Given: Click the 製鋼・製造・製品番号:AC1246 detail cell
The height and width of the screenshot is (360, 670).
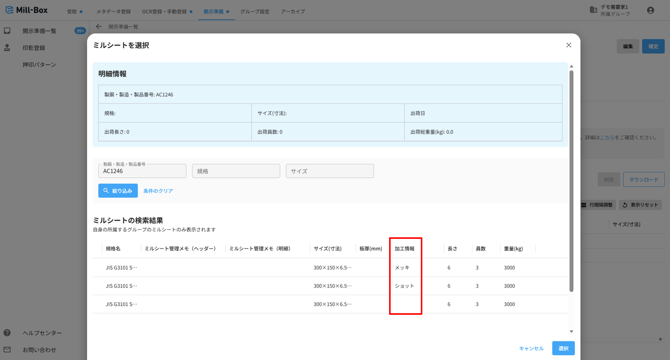Looking at the screenshot, I should click(x=330, y=94).
